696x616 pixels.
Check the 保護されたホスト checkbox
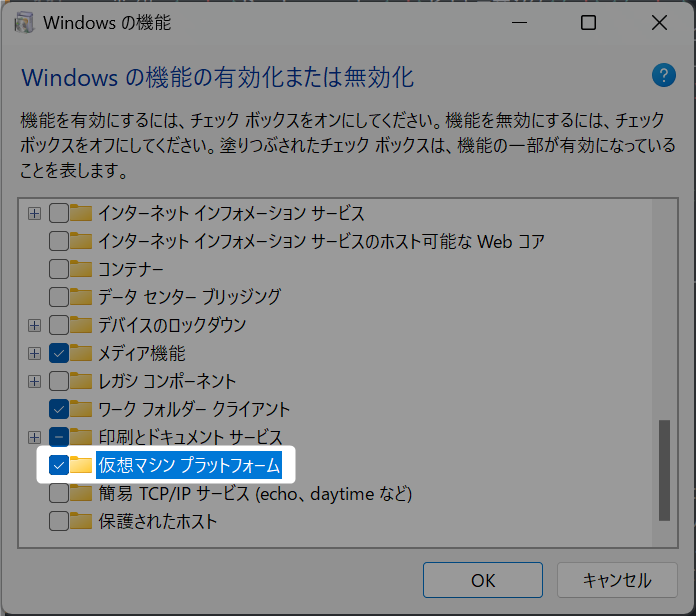[x=59, y=521]
